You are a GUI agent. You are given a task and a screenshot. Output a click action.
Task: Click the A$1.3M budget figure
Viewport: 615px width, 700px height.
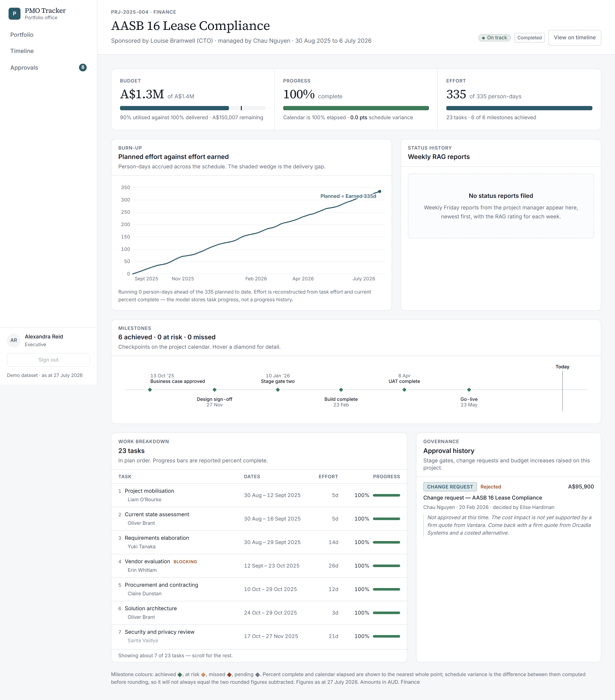point(142,94)
